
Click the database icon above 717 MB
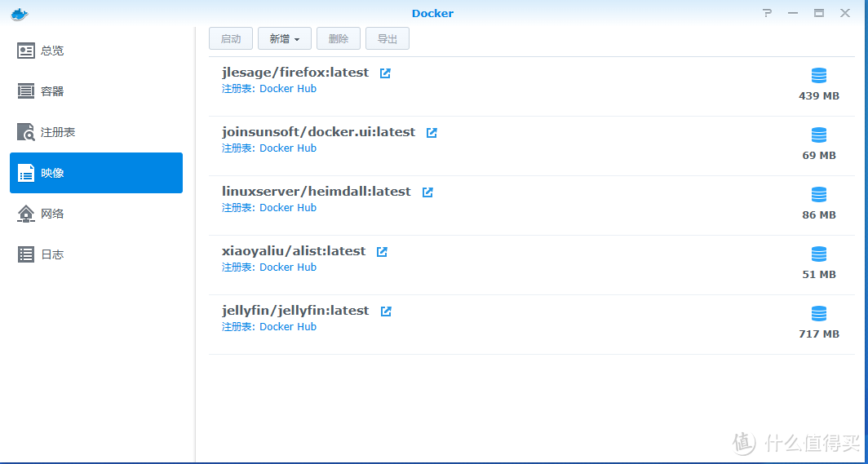pyautogui.click(x=819, y=314)
